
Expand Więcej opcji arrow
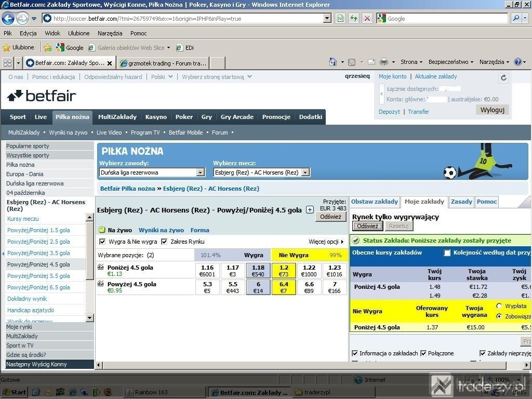tap(342, 242)
